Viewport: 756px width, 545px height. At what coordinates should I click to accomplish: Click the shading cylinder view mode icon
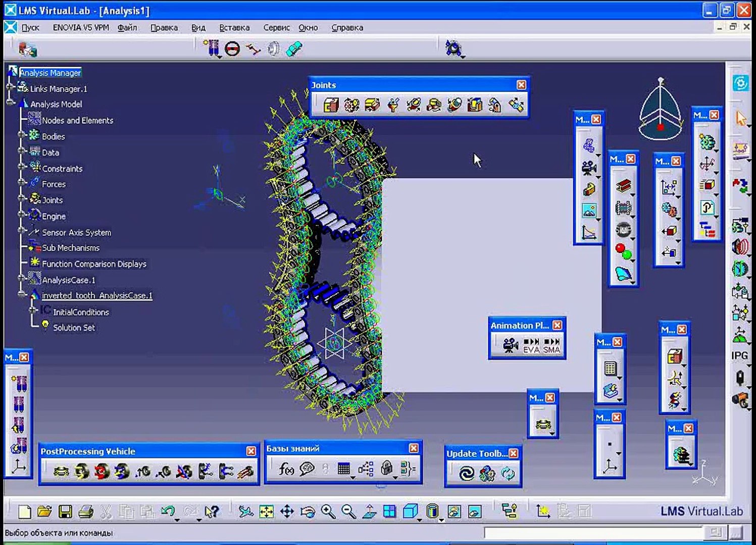coord(432,512)
